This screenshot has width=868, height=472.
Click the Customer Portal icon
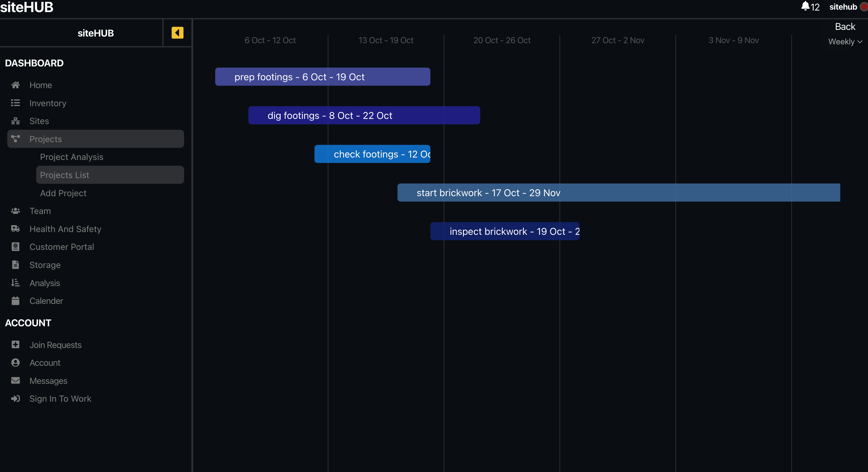click(15, 247)
